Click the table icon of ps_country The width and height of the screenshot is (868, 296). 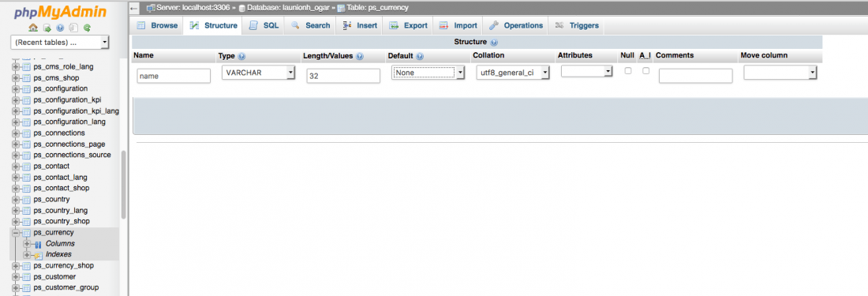26,199
